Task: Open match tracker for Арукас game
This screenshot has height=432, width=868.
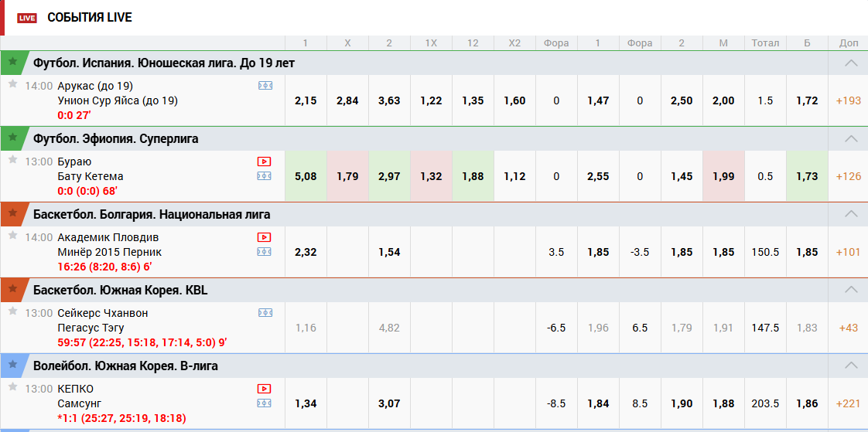Action: tap(265, 86)
